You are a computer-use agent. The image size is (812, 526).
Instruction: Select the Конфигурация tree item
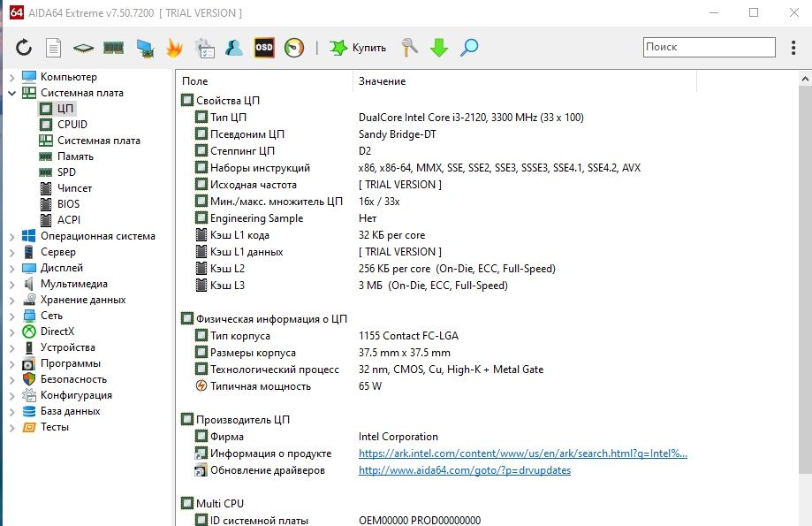(67, 395)
